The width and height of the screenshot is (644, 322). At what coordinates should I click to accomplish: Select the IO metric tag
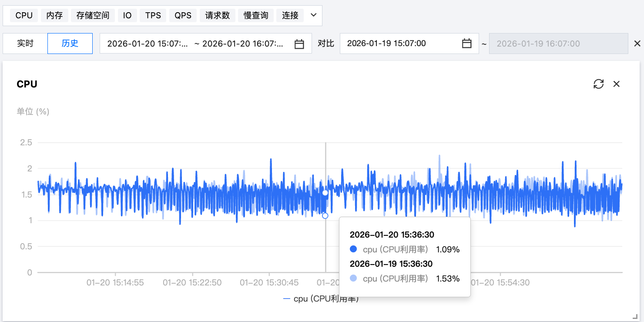click(x=127, y=16)
